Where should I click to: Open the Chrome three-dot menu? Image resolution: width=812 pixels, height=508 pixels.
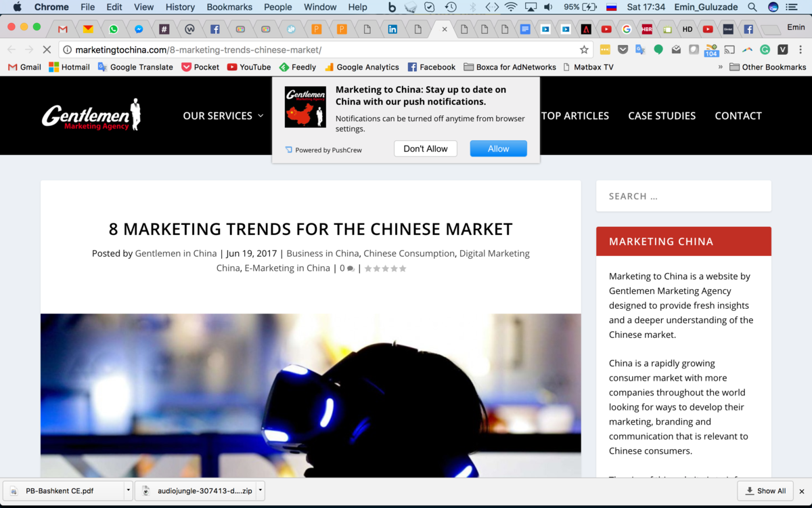pos(800,49)
